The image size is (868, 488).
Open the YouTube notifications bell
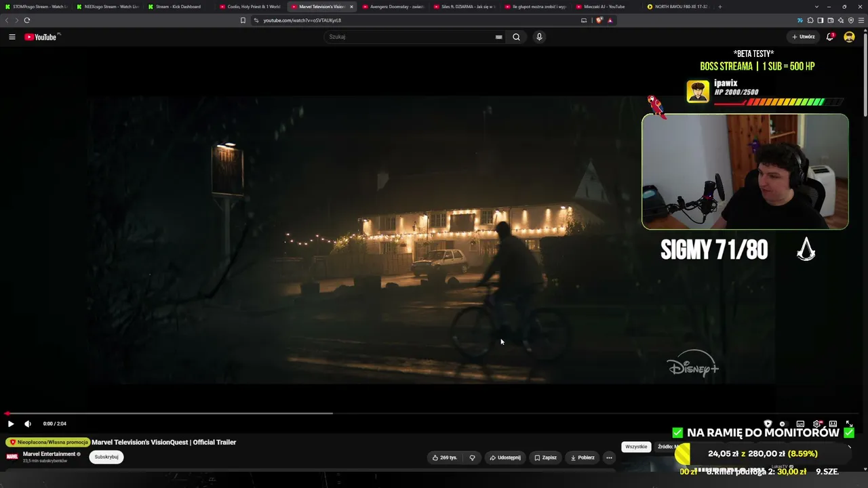coord(830,37)
